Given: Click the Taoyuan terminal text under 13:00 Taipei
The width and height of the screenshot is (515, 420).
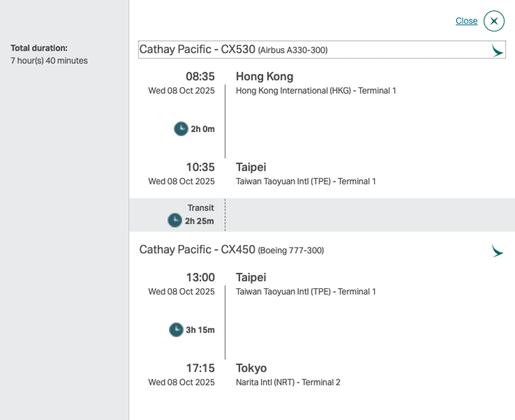Looking at the screenshot, I should pos(306,292).
